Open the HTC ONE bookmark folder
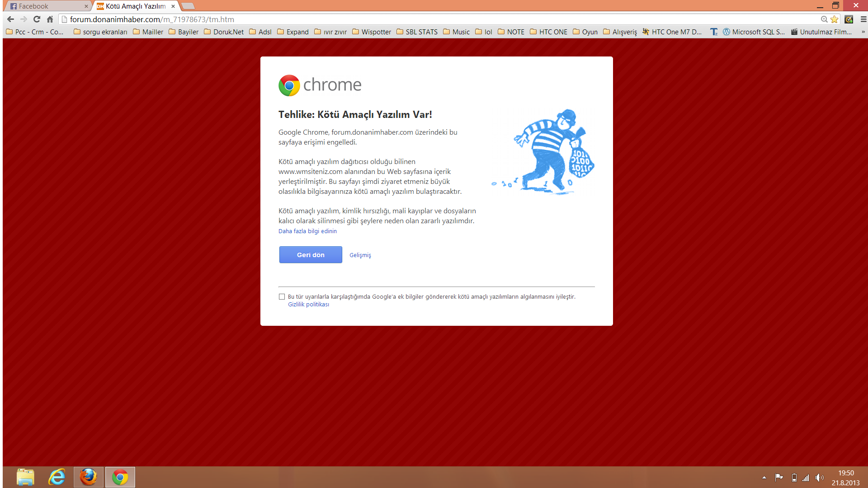 [x=548, y=32]
